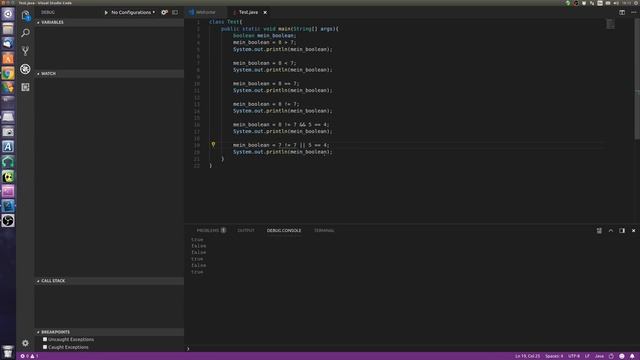Change language mode via Java
Screen dimensions: 640x360
[x=599, y=356]
